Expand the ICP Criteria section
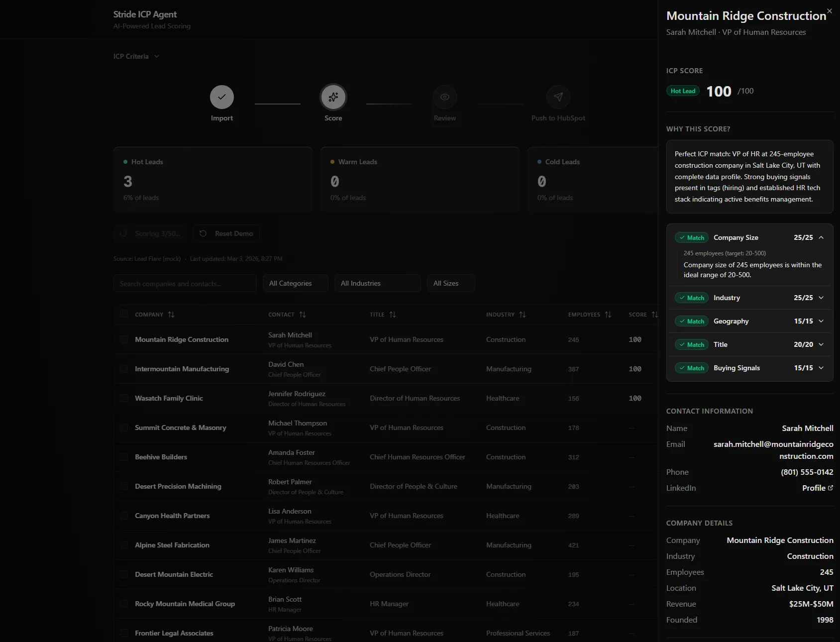The image size is (840, 642). (136, 56)
